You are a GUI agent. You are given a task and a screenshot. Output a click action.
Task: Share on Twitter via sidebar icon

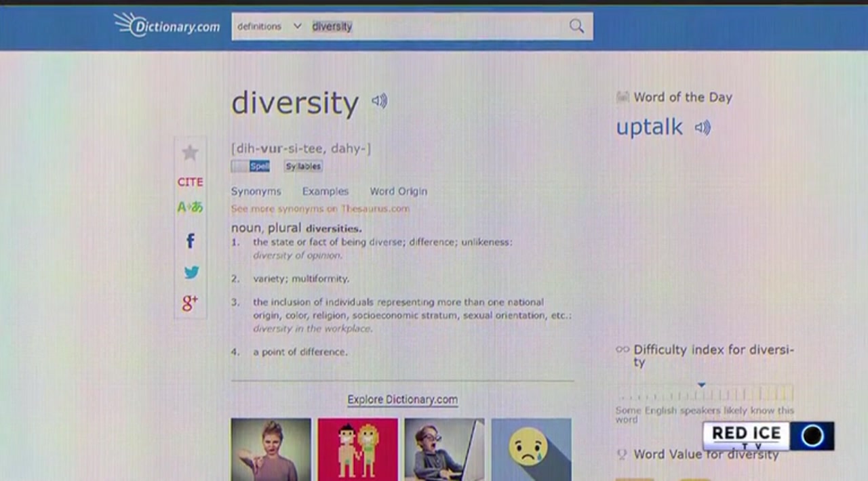point(191,272)
